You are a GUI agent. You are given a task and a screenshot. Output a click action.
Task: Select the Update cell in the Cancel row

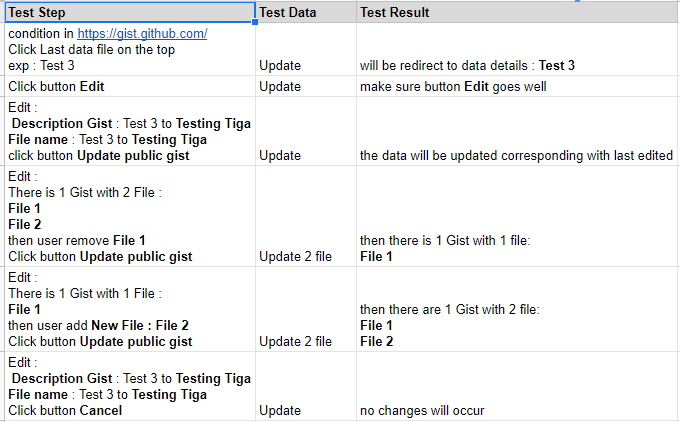306,386
